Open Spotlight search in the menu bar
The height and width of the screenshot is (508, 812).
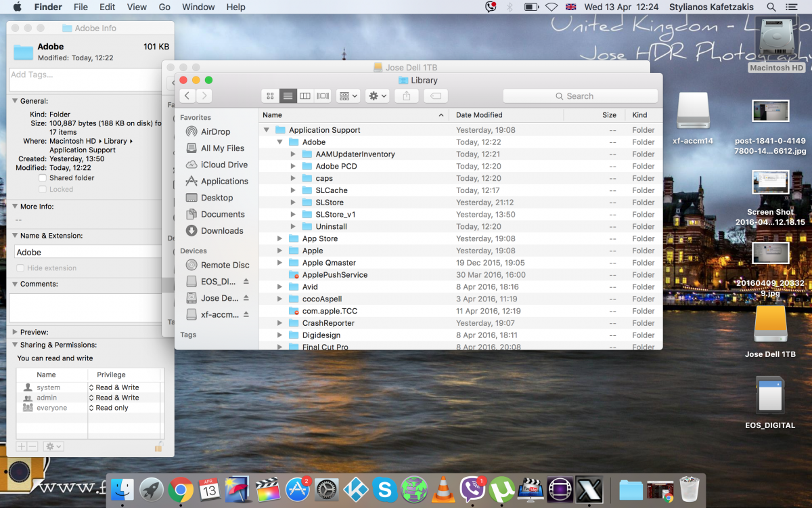[x=771, y=7]
